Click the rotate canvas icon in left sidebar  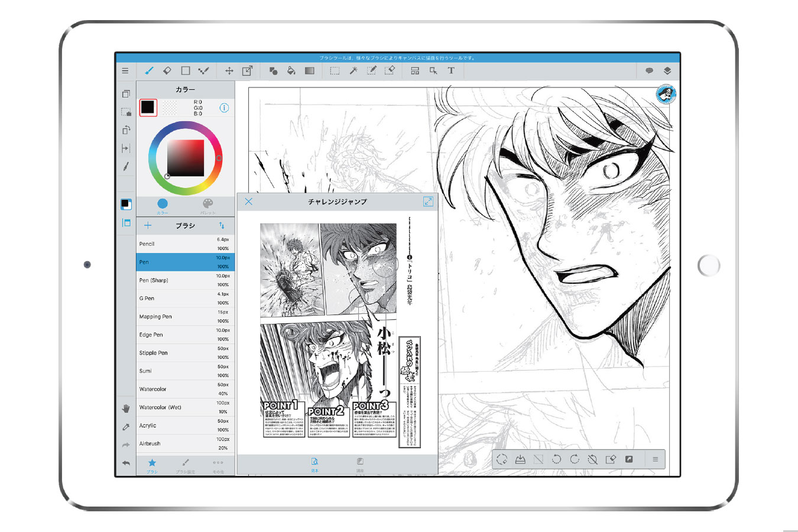[126, 130]
